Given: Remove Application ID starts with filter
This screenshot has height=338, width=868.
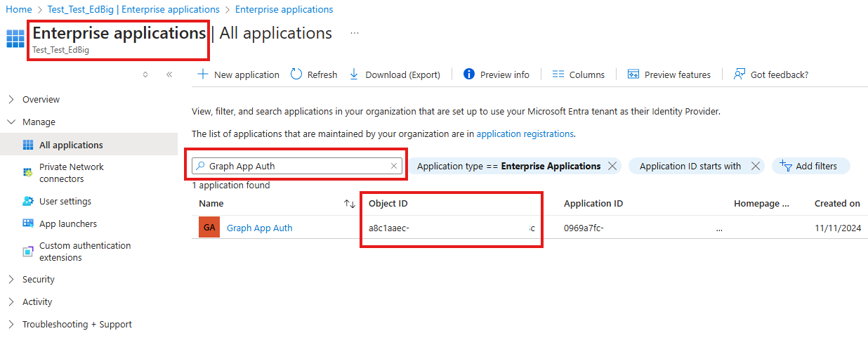Looking at the screenshot, I should pos(756,166).
